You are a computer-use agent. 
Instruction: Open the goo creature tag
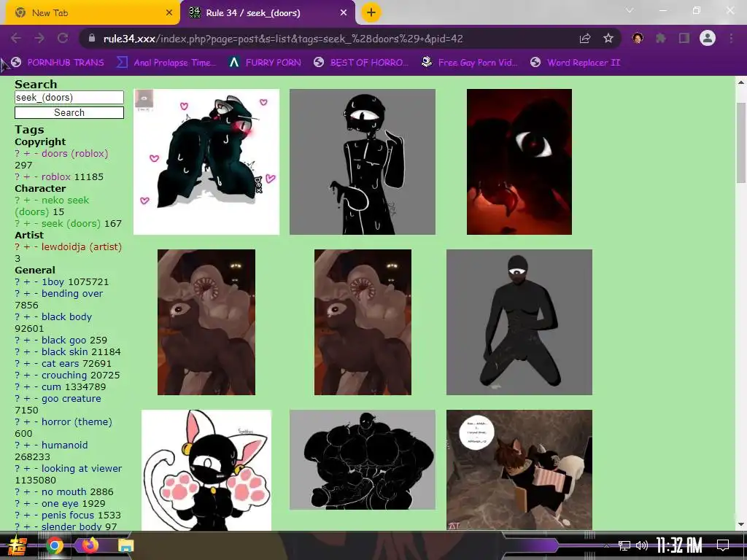[x=71, y=399]
